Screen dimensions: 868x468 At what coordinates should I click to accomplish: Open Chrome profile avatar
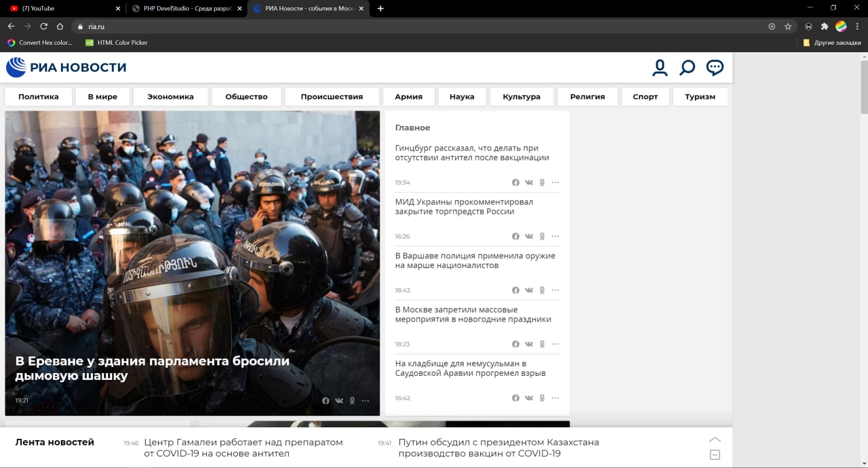coord(841,26)
